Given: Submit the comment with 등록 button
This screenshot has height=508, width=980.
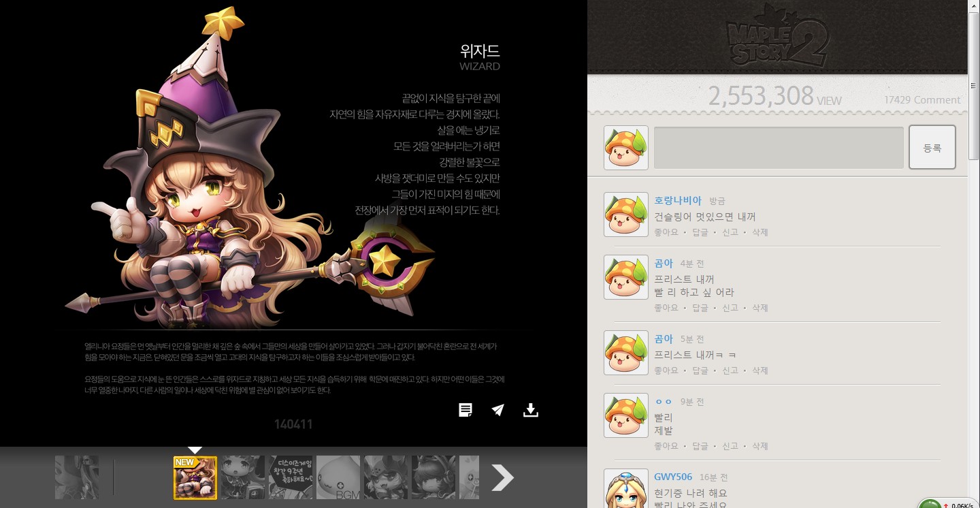Looking at the screenshot, I should [x=932, y=147].
